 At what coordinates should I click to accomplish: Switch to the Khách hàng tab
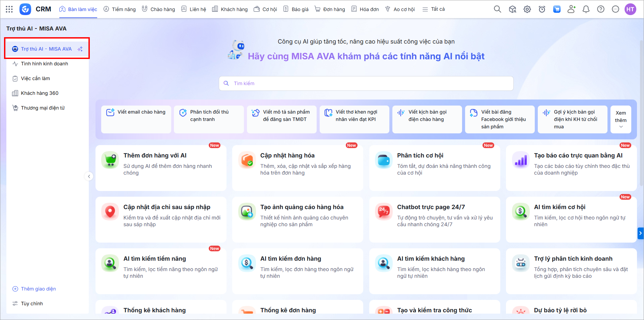(230, 9)
